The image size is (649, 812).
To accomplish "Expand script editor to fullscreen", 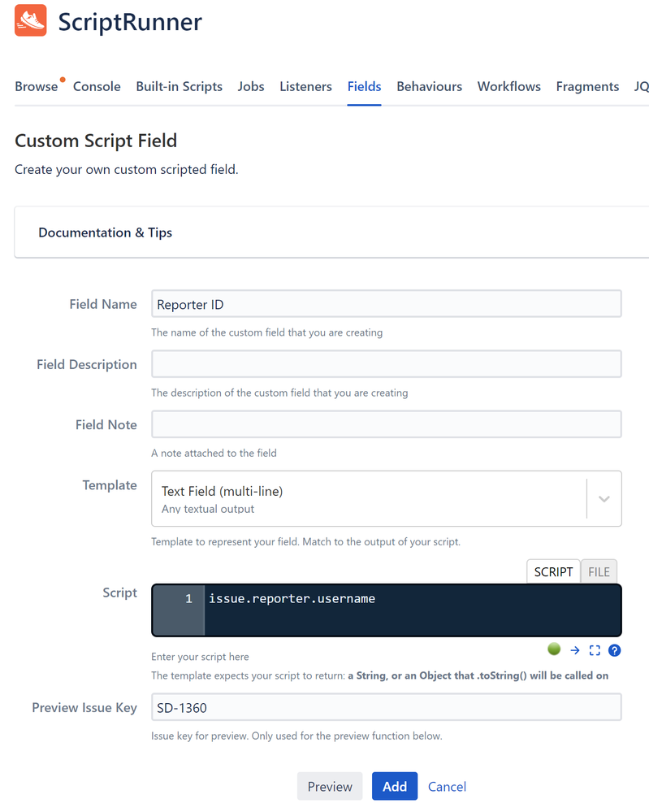I will [595, 650].
